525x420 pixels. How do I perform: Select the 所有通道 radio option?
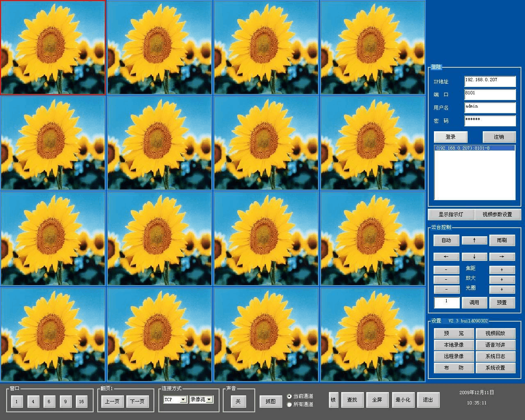pyautogui.click(x=289, y=404)
